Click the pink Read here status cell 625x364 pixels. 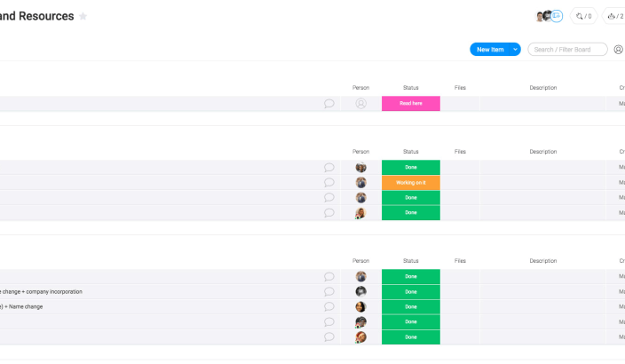pos(410,104)
